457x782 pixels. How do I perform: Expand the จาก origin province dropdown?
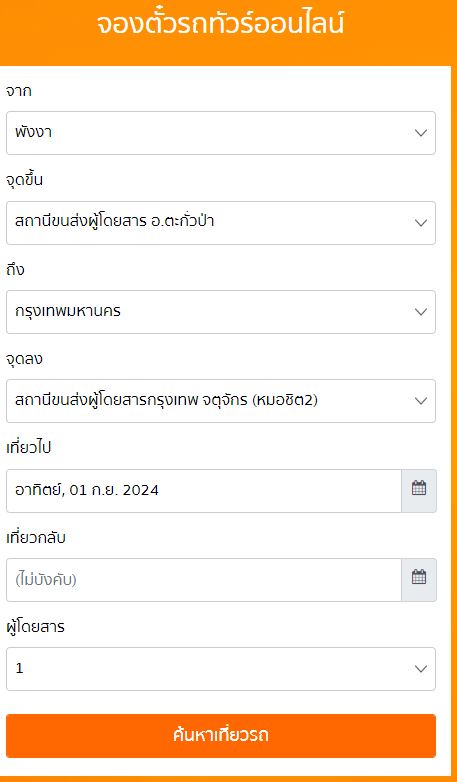pos(221,133)
